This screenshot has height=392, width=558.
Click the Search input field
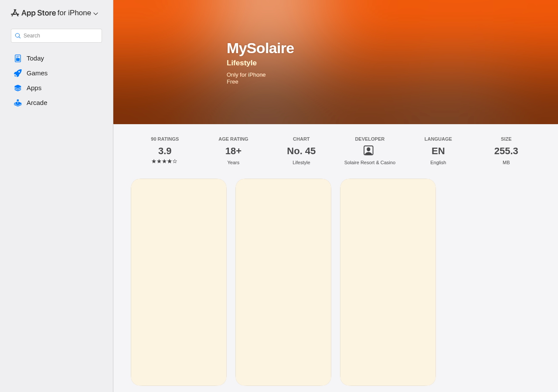point(56,36)
